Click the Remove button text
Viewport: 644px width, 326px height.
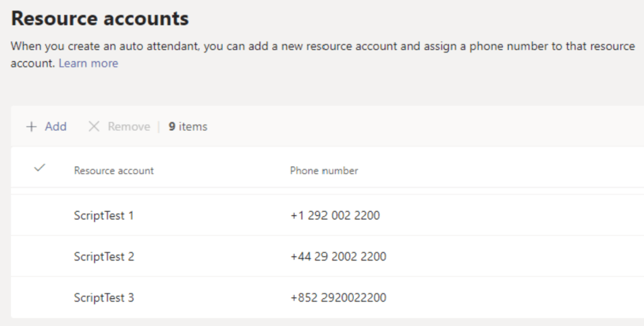[x=129, y=126]
